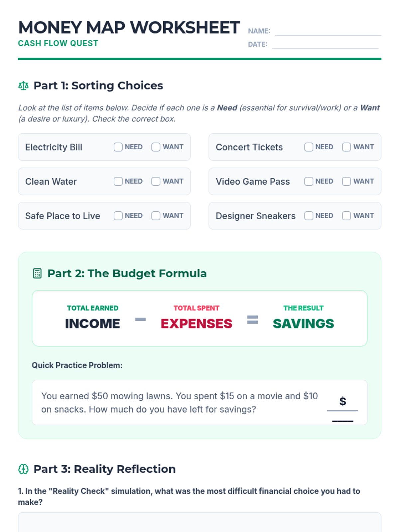Screen dimensions: 399x532
Task: Check WANT for Electricity Bill
Action: click(x=156, y=147)
